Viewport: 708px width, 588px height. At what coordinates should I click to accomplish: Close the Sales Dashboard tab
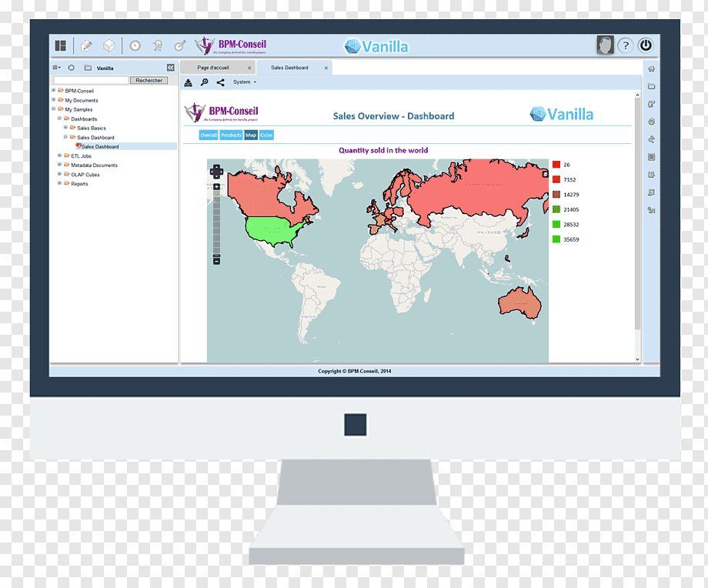point(326,68)
